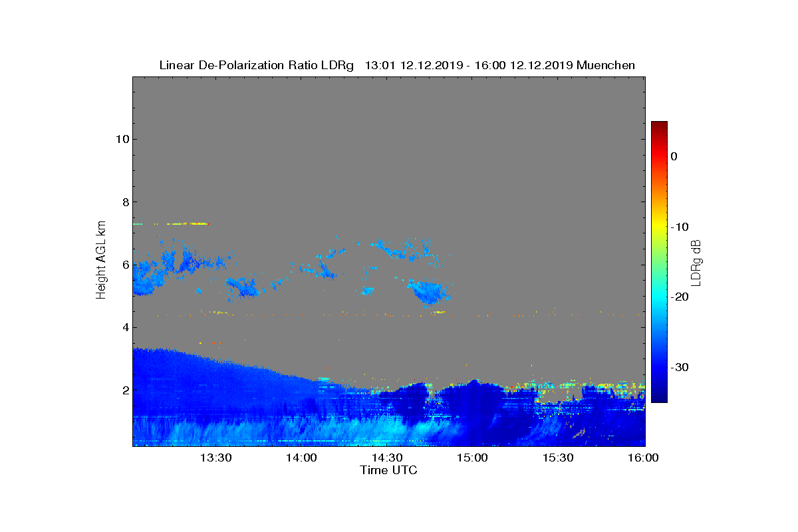Click the colorbar value 0
The image size is (798, 532).
[674, 156]
